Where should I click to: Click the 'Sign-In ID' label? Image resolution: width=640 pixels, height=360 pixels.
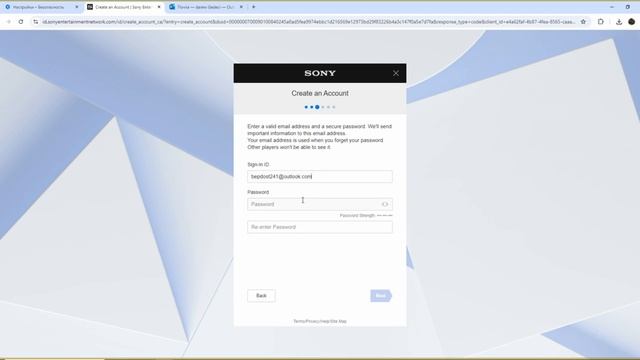258,164
